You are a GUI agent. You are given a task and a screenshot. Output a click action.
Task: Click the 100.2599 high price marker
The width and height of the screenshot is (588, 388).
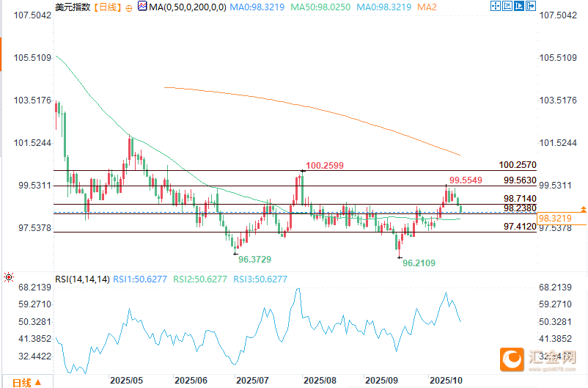(325, 166)
